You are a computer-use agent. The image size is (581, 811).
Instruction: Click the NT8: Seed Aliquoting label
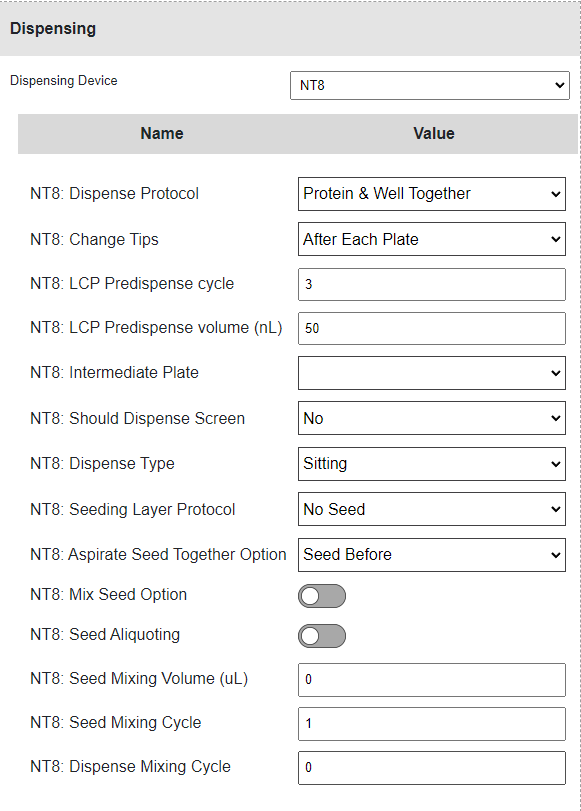coord(105,635)
